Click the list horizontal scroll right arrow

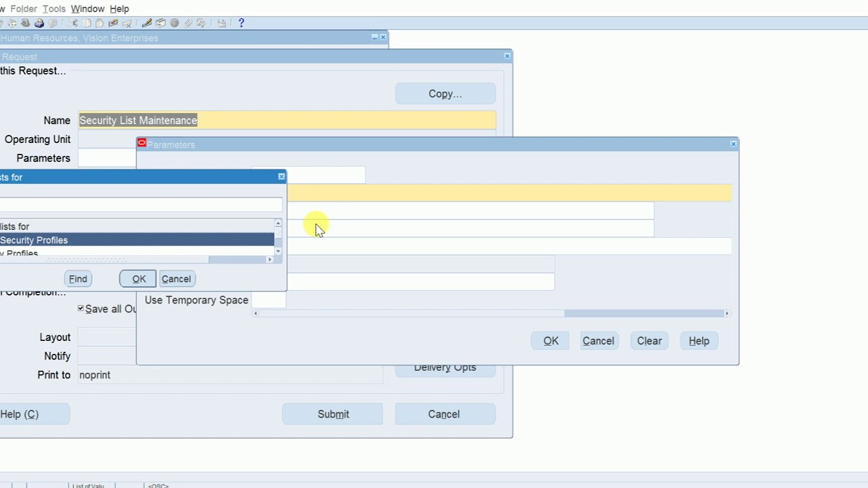click(x=270, y=260)
